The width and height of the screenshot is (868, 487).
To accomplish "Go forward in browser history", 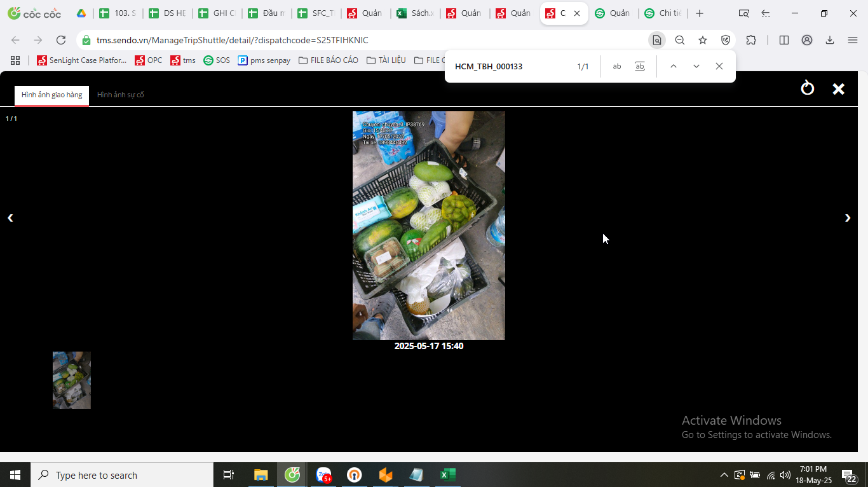I will pyautogui.click(x=38, y=40).
